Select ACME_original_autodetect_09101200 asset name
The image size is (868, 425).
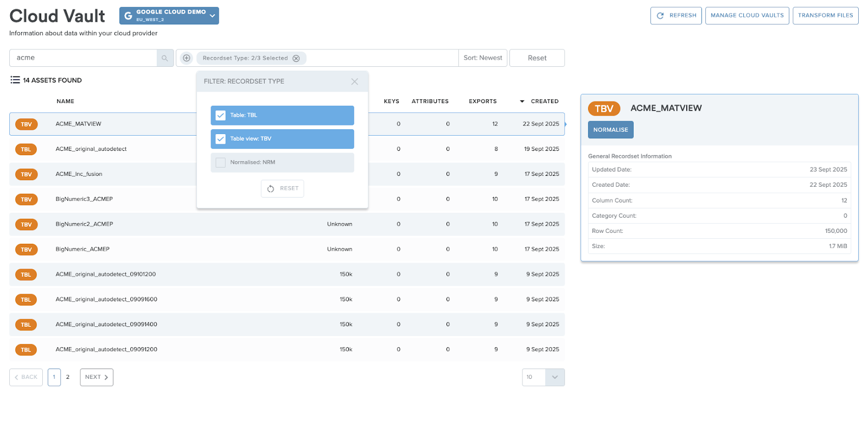tap(106, 275)
